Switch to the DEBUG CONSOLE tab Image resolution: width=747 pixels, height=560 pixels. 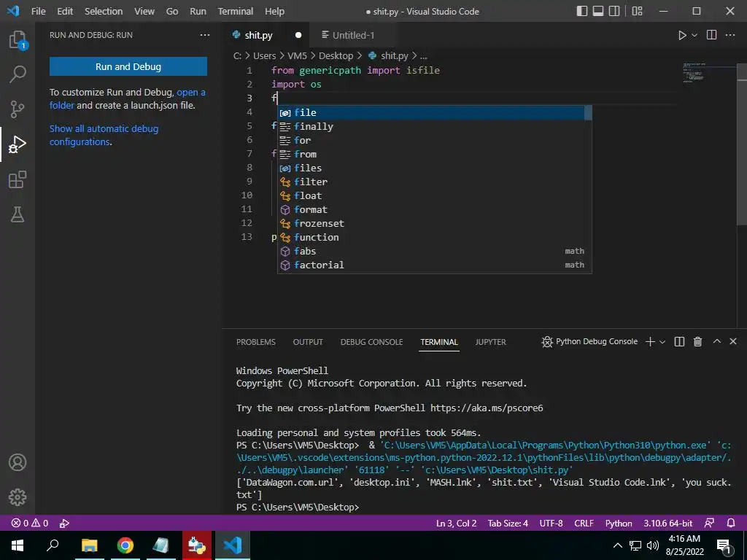coord(371,342)
